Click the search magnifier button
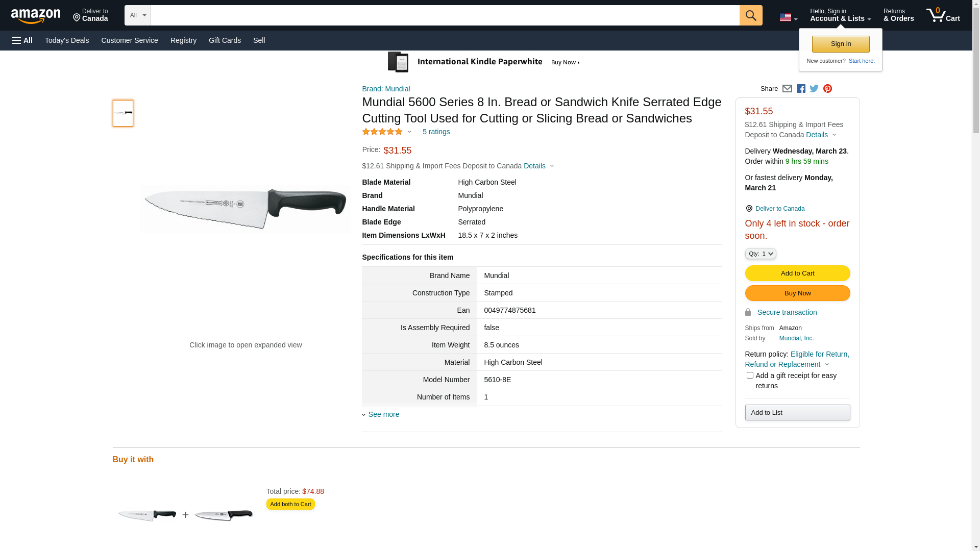Image resolution: width=980 pixels, height=551 pixels. [750, 15]
